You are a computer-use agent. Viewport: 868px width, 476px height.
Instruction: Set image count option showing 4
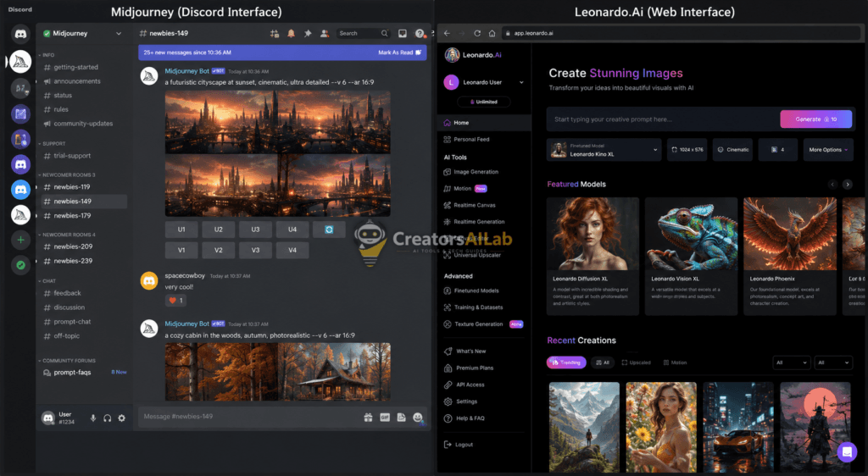tap(778, 150)
